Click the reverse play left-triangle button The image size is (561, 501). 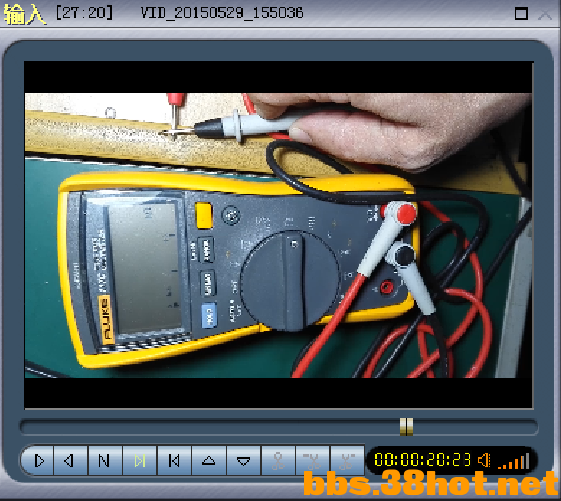click(x=70, y=461)
